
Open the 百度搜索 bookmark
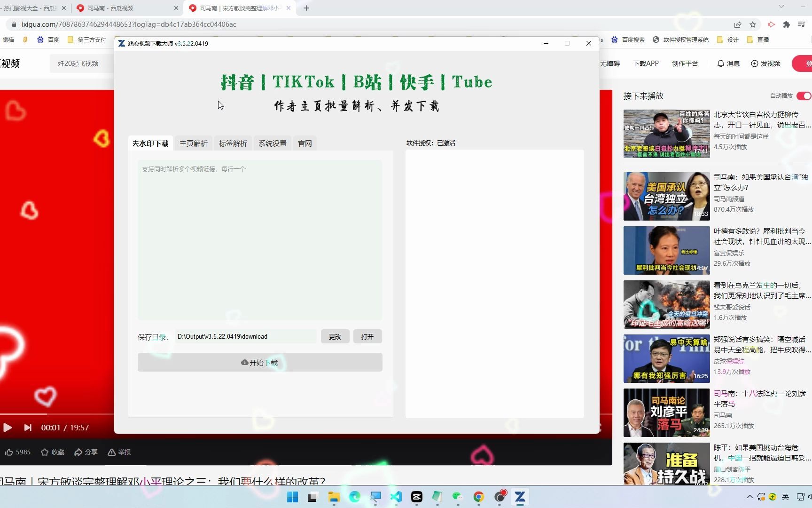click(x=628, y=40)
